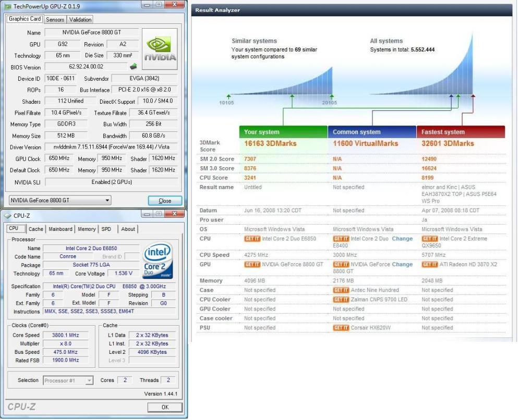Screen dimensions: 519x420
Task: Click GET IT badge for Antec Nine Hundred case
Action: coord(341,290)
